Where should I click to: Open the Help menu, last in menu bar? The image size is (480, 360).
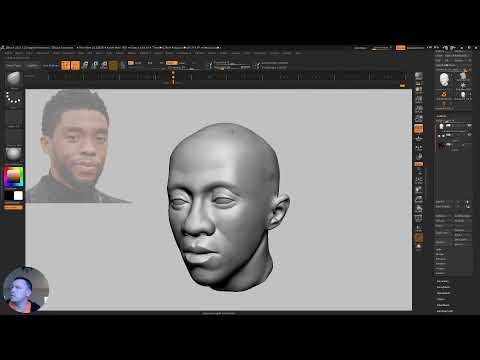(x=298, y=53)
